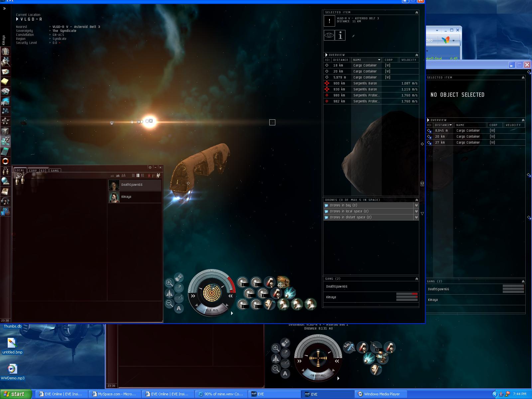Switch to the Gang chat tab
Viewport: 532px width, 399px height.
pos(55,170)
